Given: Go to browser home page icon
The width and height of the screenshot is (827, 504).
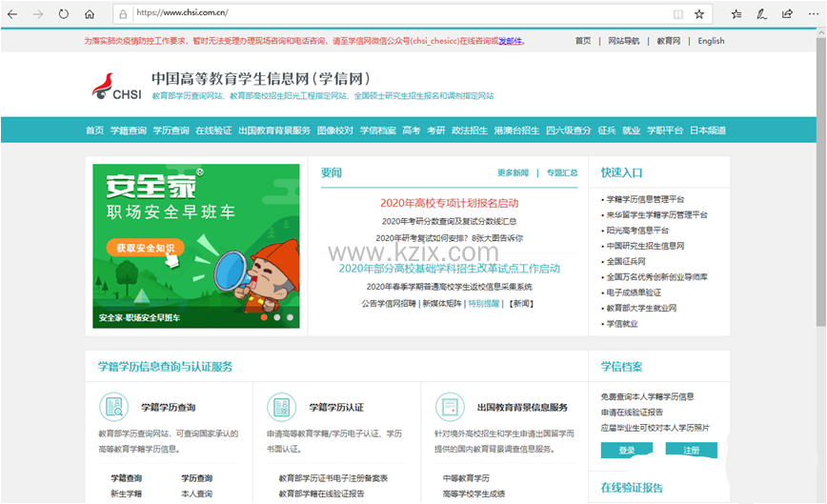Looking at the screenshot, I should [x=90, y=14].
